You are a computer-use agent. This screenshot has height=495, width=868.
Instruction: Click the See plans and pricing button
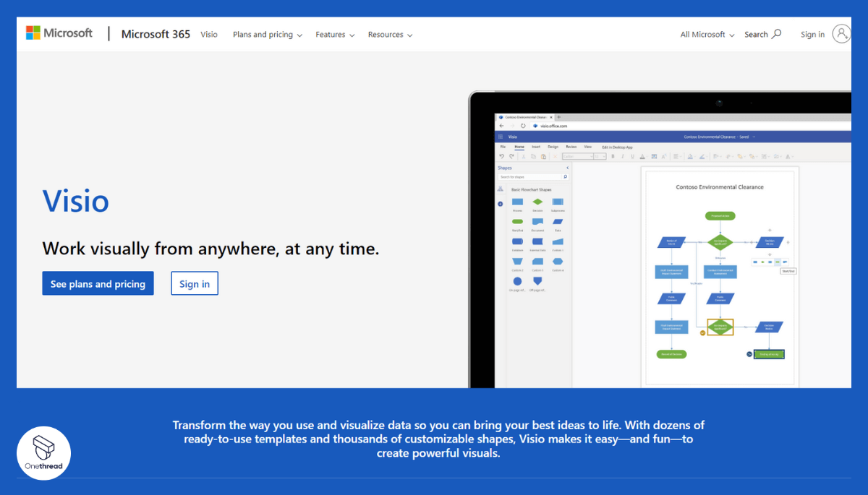tap(98, 283)
